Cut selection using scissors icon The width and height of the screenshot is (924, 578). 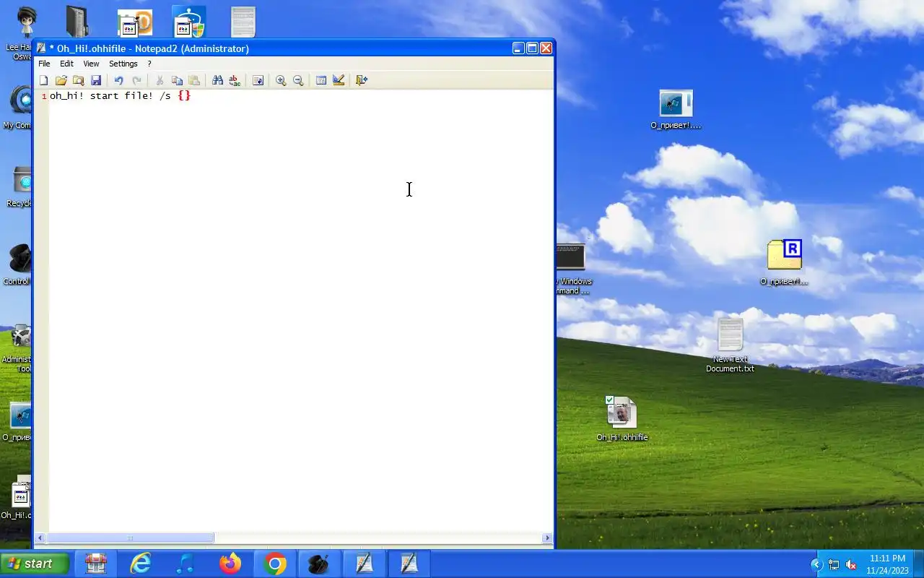[x=160, y=80]
